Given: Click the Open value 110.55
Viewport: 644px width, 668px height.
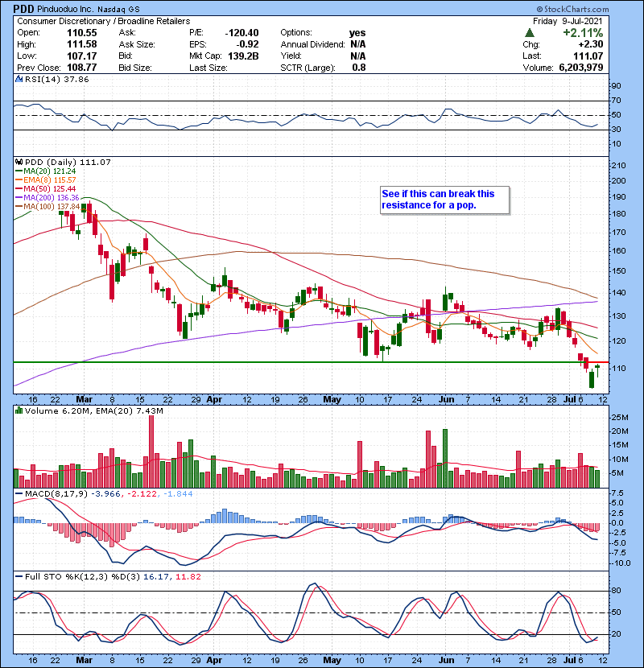Looking at the screenshot, I should pyautogui.click(x=82, y=33).
